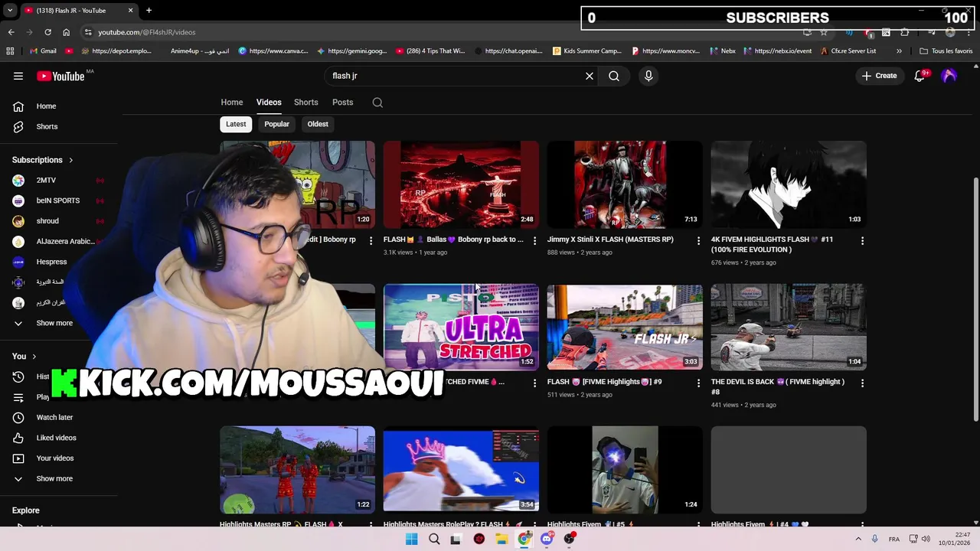
Task: Open options for 'FLASH Ballas Bobony rp back to' video
Action: click(x=534, y=241)
